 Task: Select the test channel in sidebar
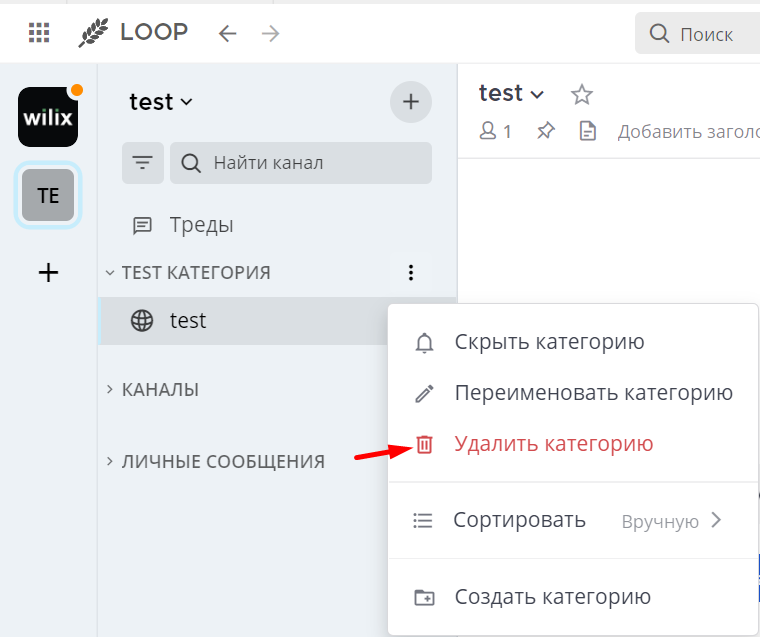[x=243, y=321]
